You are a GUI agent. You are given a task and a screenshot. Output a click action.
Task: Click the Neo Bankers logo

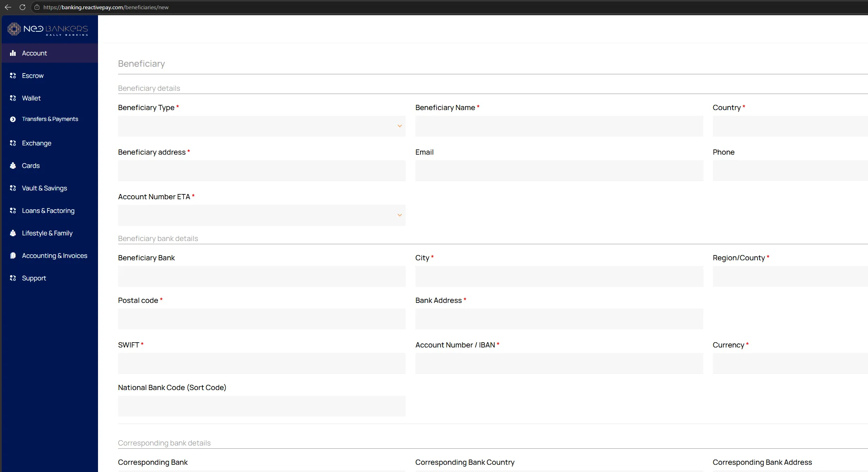(x=48, y=29)
